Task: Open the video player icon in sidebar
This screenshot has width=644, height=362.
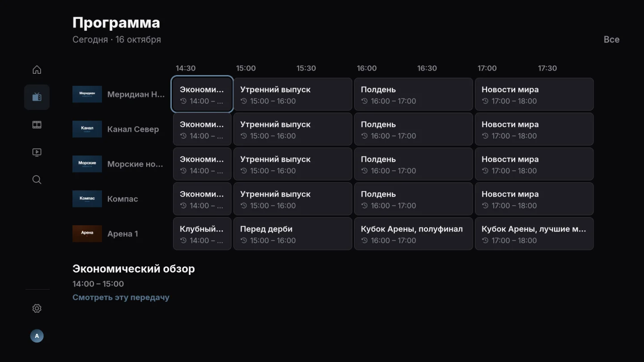Action: (37, 152)
